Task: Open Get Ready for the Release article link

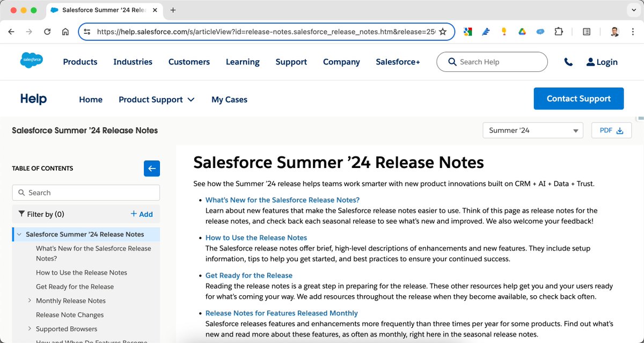Action: (249, 275)
